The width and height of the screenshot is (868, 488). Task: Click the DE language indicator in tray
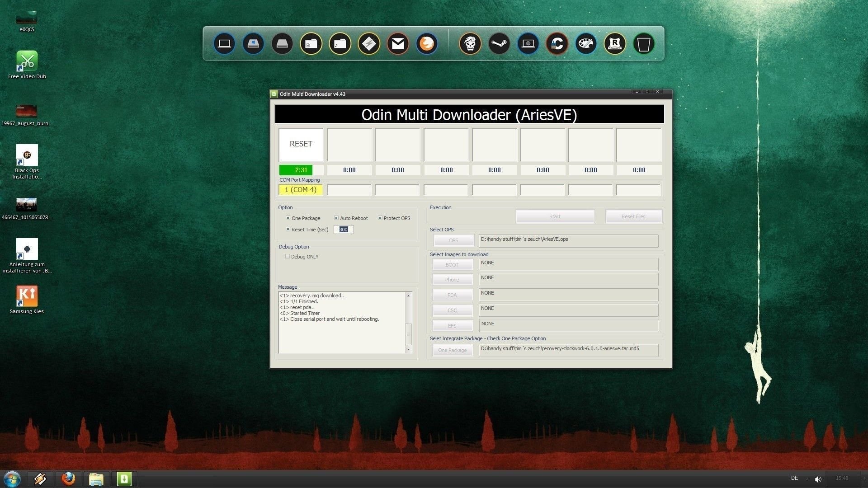(x=794, y=478)
